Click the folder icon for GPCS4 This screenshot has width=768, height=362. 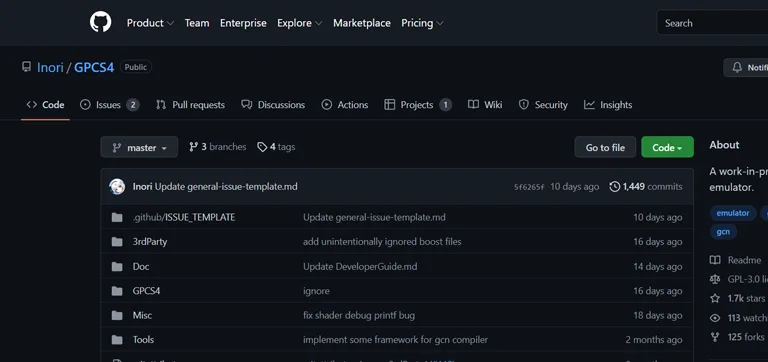117,291
